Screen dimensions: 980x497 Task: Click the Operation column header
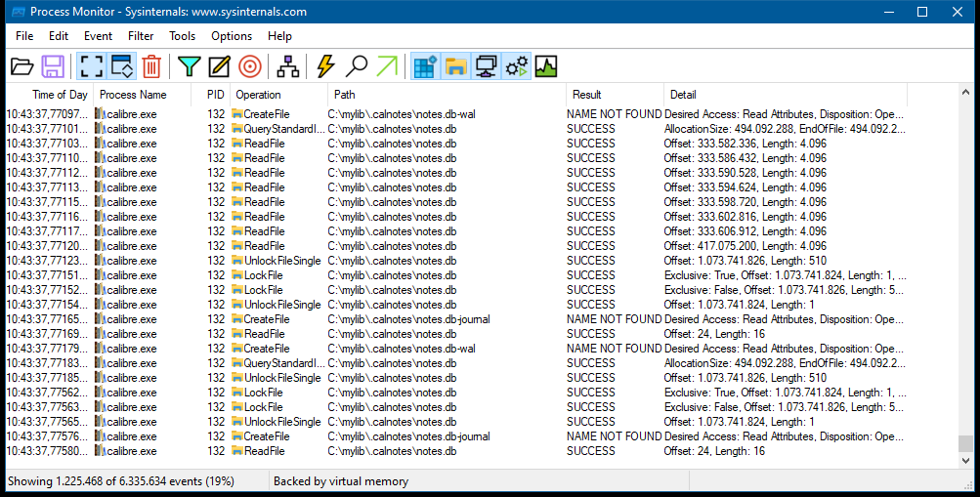(278, 95)
